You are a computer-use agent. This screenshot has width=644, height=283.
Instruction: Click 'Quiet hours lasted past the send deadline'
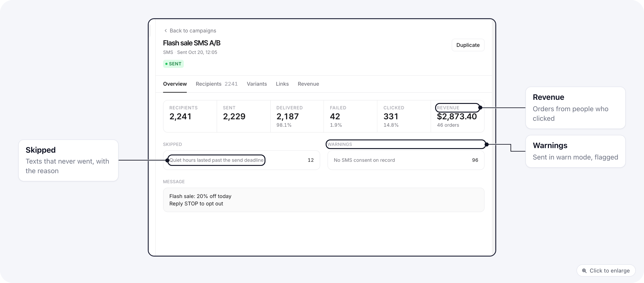(x=216, y=160)
